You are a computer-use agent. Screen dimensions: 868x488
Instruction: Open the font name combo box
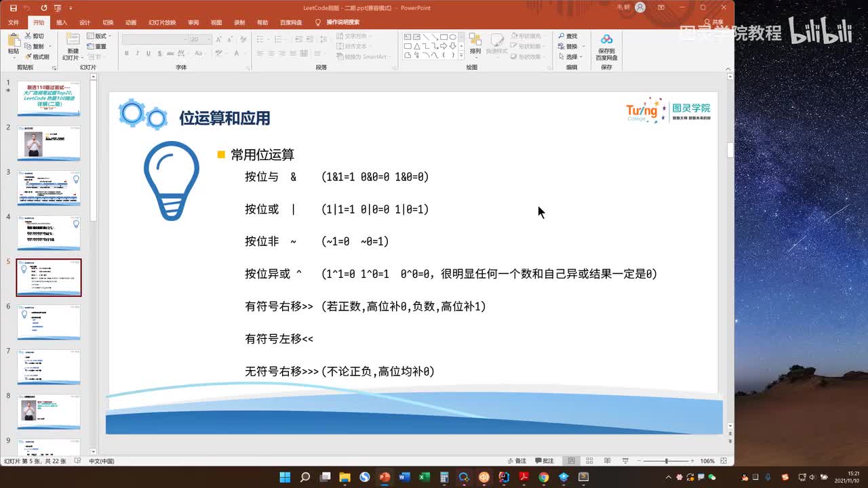155,39
